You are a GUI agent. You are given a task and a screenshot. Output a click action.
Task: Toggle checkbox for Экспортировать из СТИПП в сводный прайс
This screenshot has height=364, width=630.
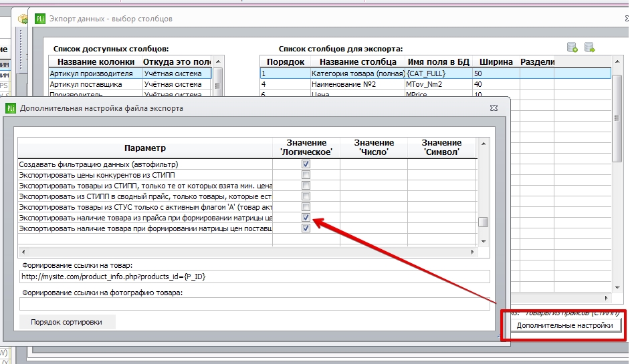(x=306, y=196)
